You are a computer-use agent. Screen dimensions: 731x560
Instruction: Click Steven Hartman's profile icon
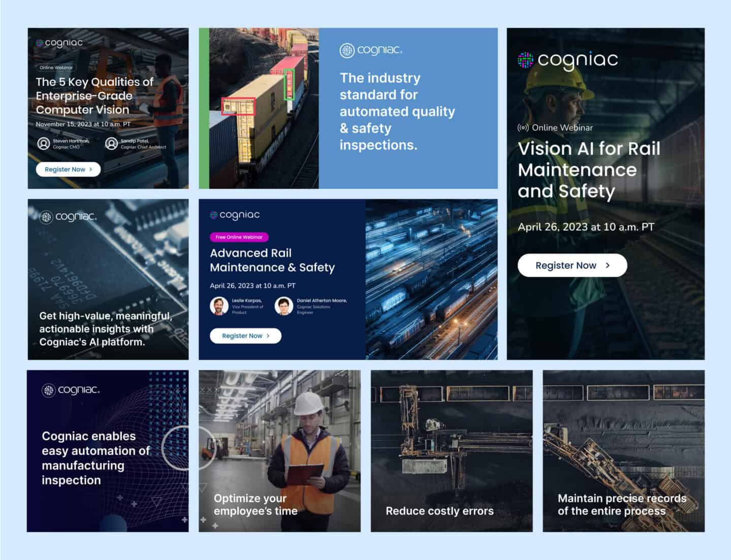pos(44,144)
